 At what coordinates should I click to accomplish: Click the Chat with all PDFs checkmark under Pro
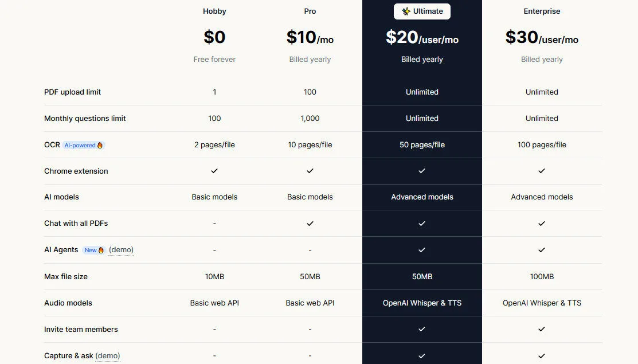(310, 224)
